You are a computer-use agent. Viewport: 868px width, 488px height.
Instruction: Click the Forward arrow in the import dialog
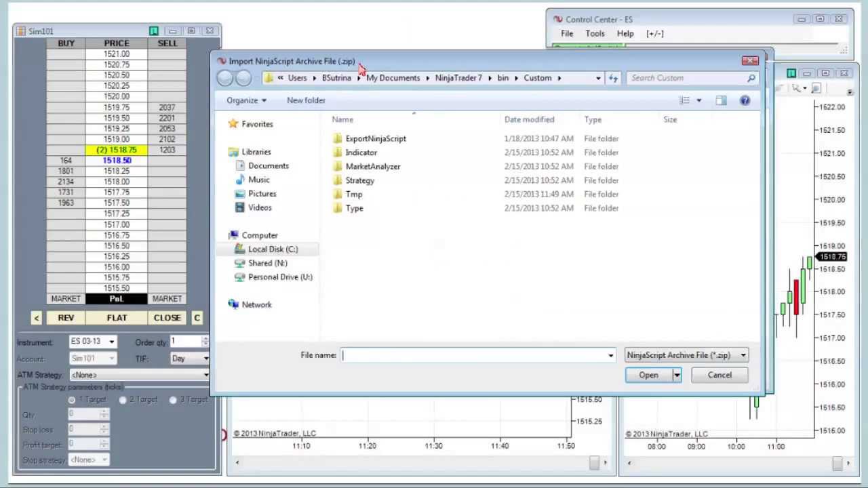[243, 78]
